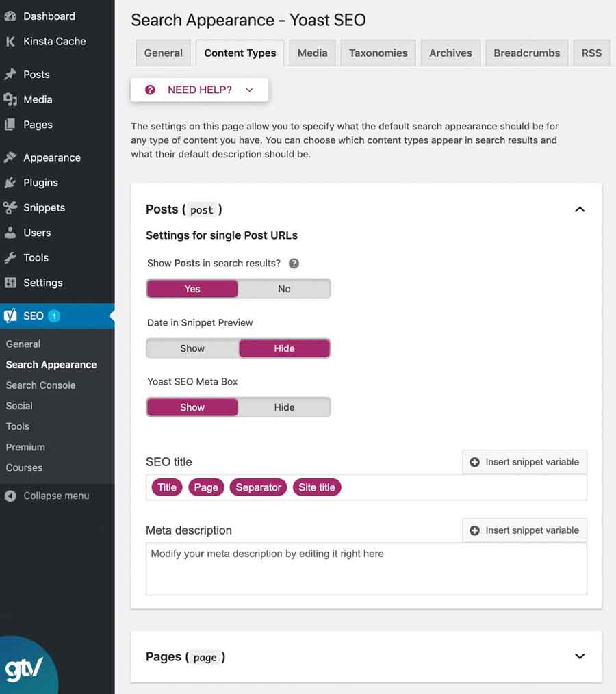
Task: Click the Appearance paintbrush icon
Action: tap(10, 157)
